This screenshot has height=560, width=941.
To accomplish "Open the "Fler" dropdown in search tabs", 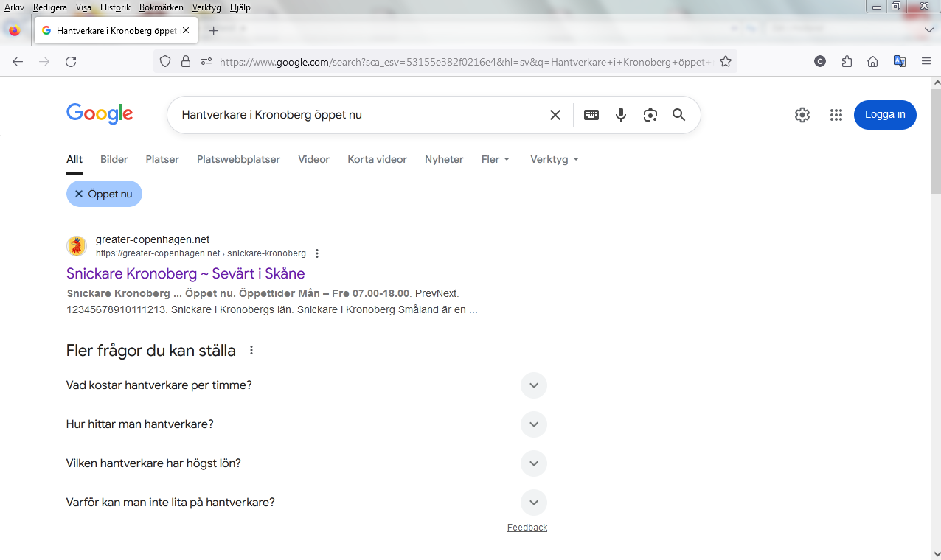I will point(495,159).
